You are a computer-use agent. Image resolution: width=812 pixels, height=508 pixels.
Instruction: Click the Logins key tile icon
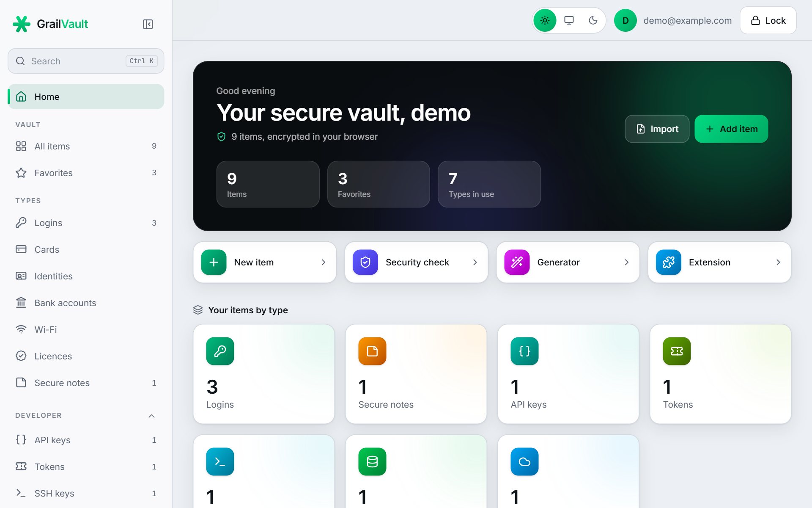coord(220,351)
